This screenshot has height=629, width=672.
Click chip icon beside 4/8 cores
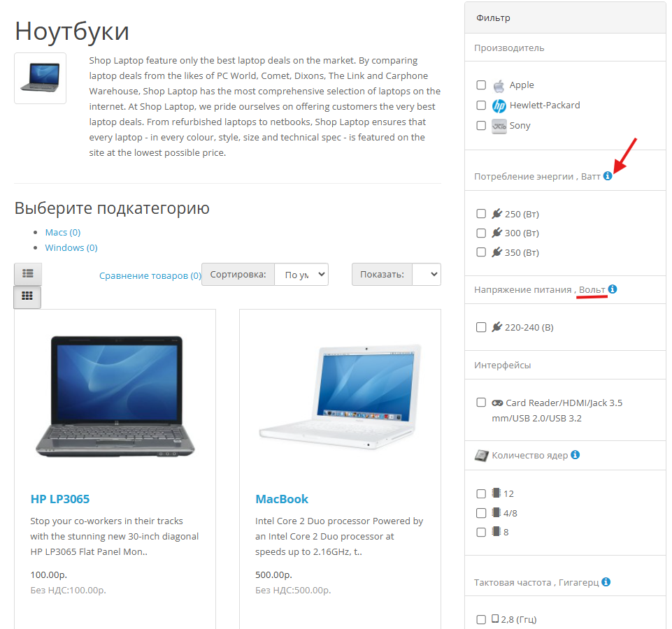(x=496, y=512)
